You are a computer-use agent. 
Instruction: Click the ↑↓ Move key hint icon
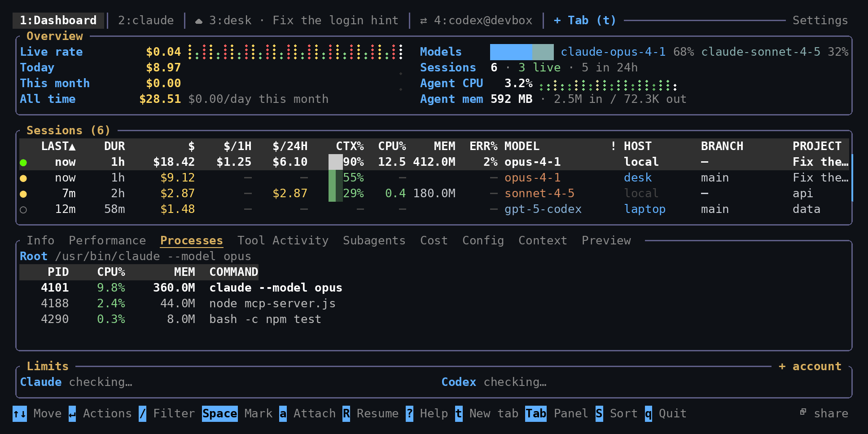pyautogui.click(x=20, y=413)
